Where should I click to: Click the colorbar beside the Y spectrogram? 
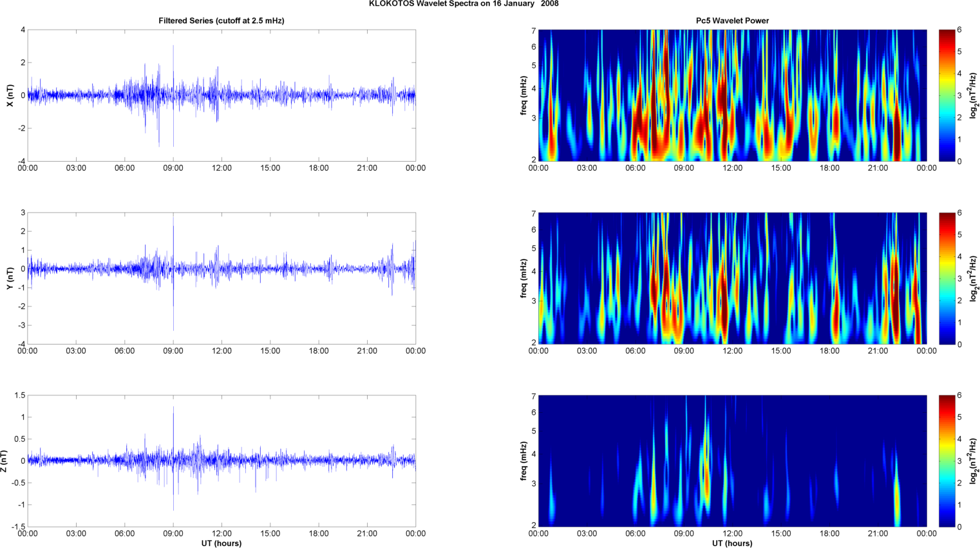point(947,278)
